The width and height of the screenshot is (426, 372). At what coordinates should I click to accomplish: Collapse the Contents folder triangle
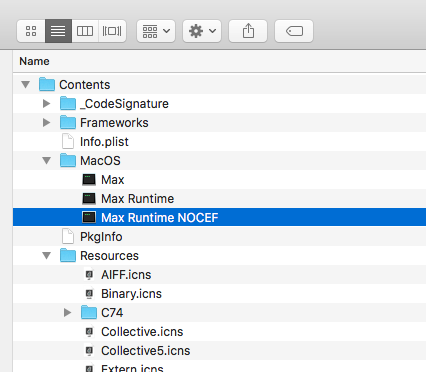[26, 85]
